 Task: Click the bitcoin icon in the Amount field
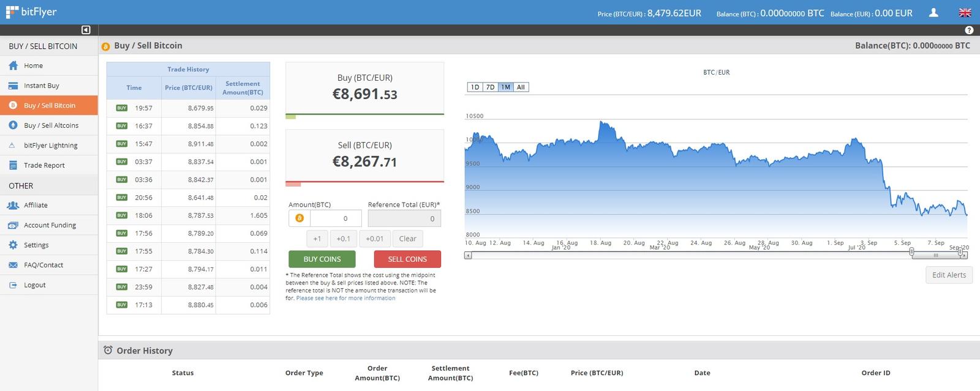point(300,218)
